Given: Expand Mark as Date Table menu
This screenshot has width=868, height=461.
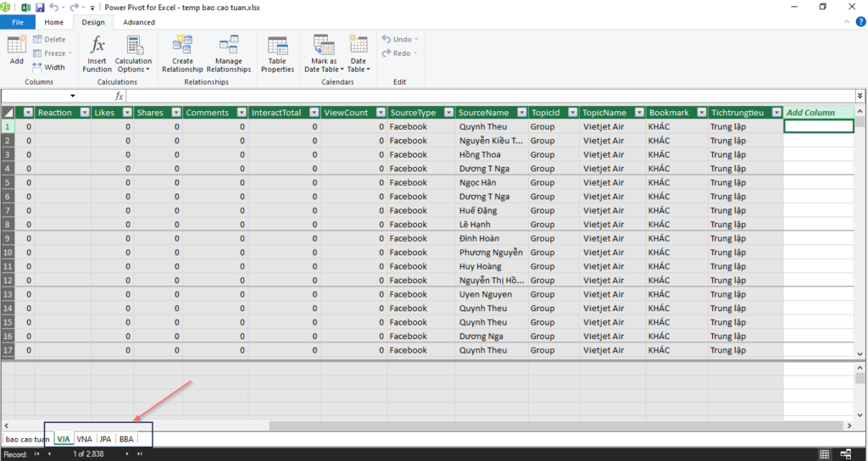Looking at the screenshot, I should (324, 53).
